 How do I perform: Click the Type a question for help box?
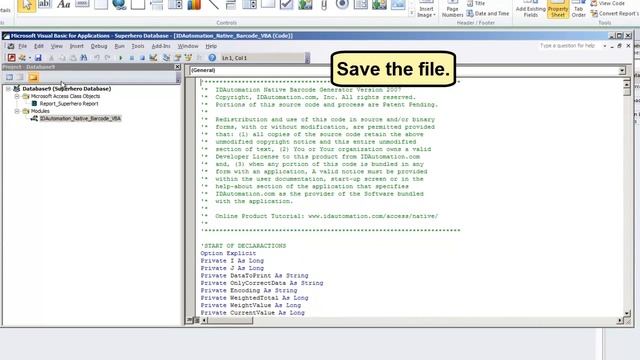[570, 46]
